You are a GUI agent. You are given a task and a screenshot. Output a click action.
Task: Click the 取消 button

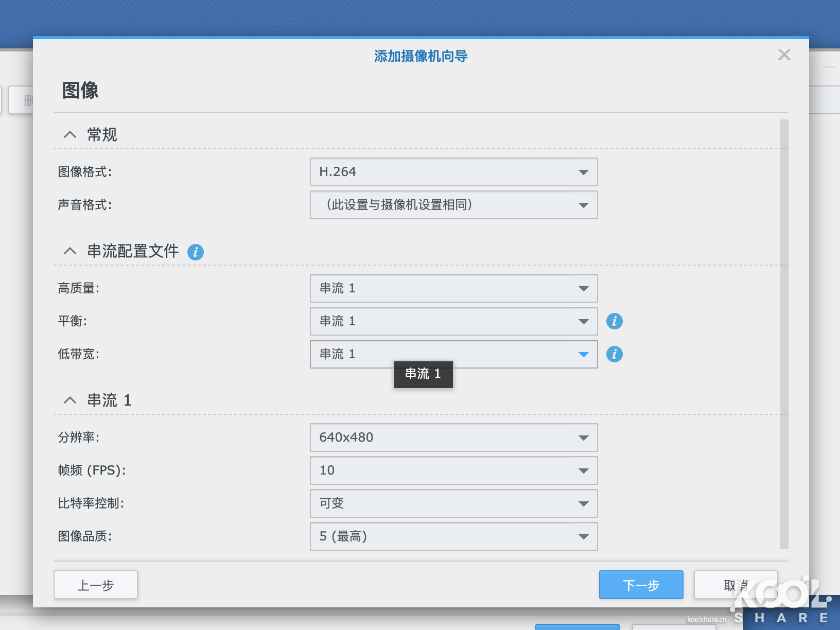click(736, 585)
